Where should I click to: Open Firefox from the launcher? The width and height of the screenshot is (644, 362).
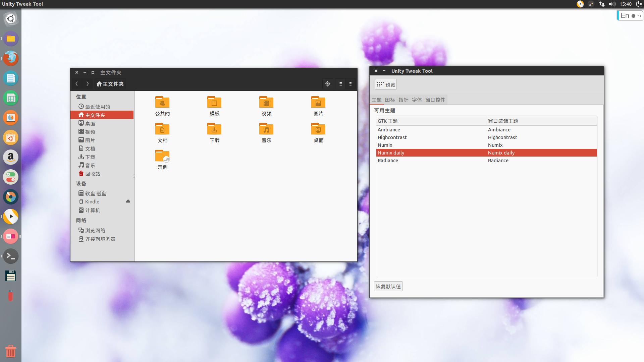(x=11, y=58)
